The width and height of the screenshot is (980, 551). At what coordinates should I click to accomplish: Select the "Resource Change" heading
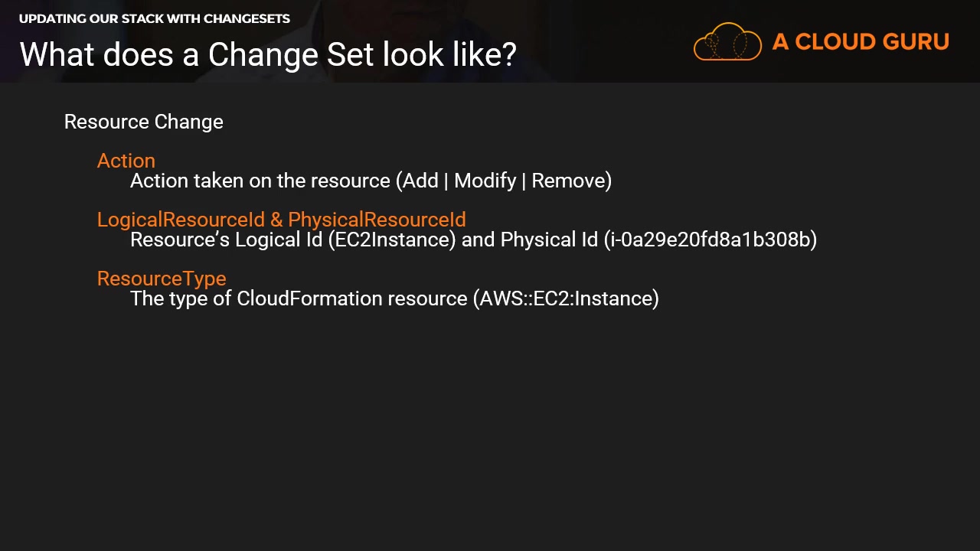click(x=143, y=122)
